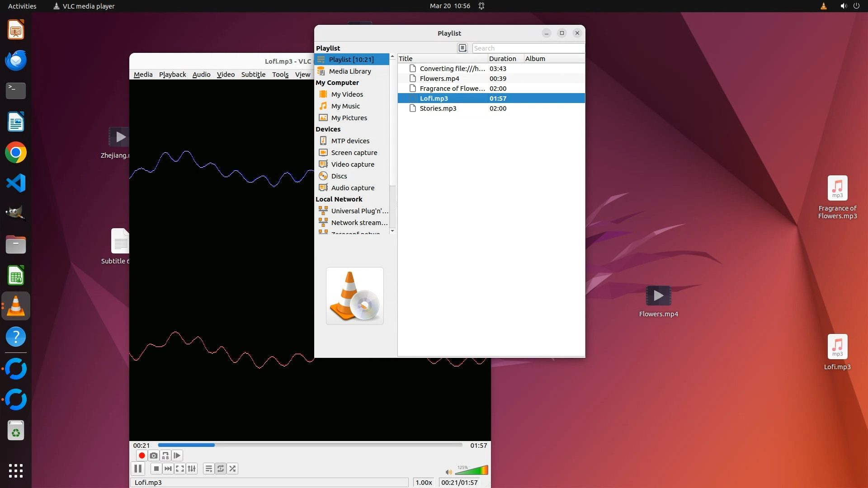Open the Playback menu

(x=172, y=75)
